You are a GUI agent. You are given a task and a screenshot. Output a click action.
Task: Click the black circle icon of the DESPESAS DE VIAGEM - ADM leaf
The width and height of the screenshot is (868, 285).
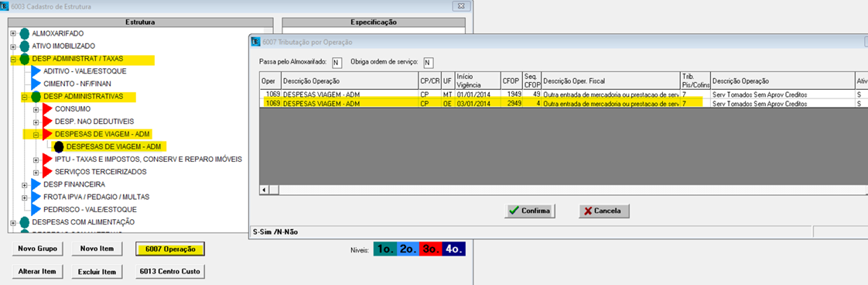(x=59, y=147)
